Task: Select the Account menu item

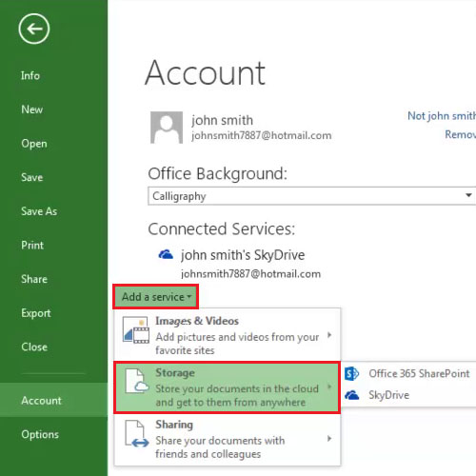Action: (x=53, y=400)
